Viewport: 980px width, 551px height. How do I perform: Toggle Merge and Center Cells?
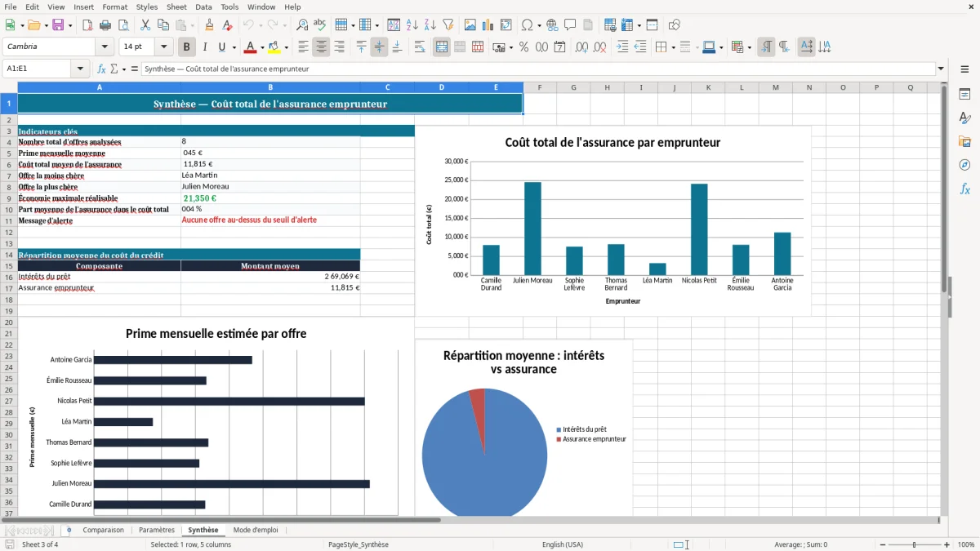click(x=442, y=47)
